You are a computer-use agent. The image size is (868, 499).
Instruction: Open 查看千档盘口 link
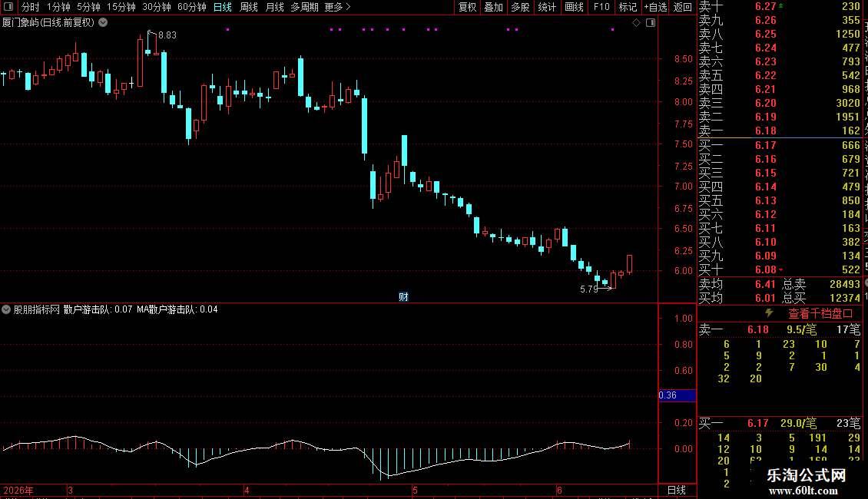(820, 314)
